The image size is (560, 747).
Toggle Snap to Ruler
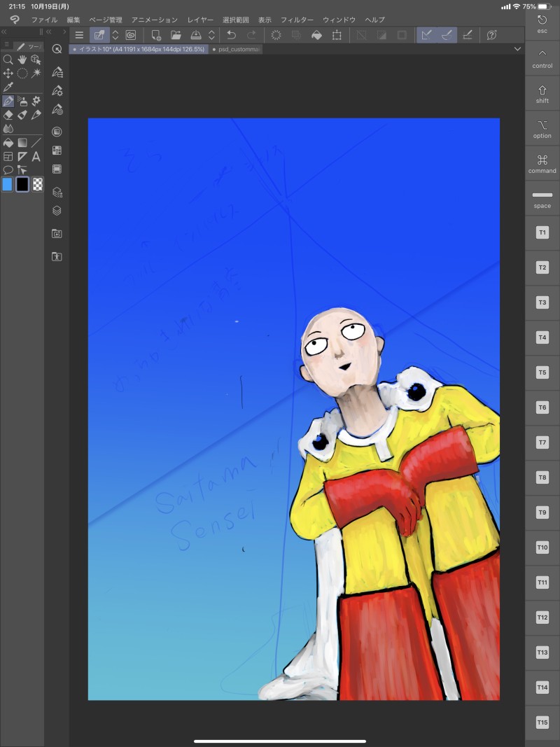427,35
